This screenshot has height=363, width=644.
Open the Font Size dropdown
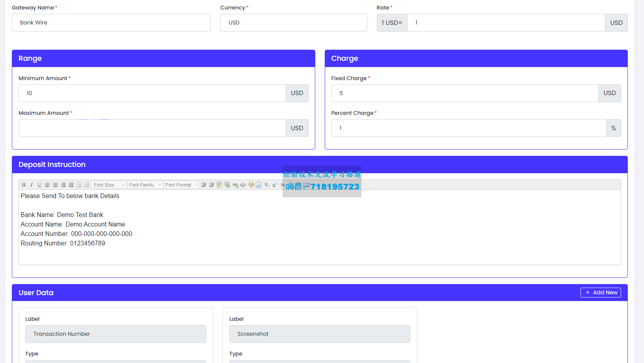point(109,185)
